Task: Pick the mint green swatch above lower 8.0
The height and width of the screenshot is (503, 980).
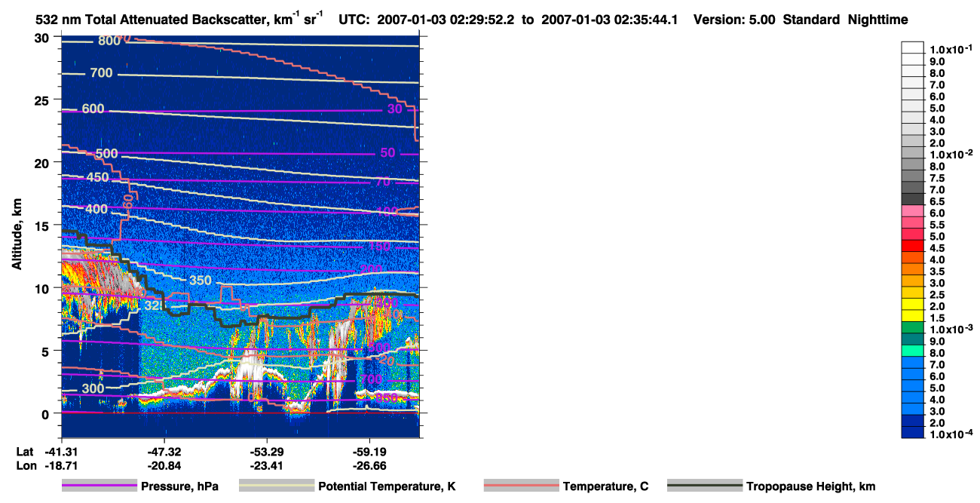Action: click(x=912, y=350)
